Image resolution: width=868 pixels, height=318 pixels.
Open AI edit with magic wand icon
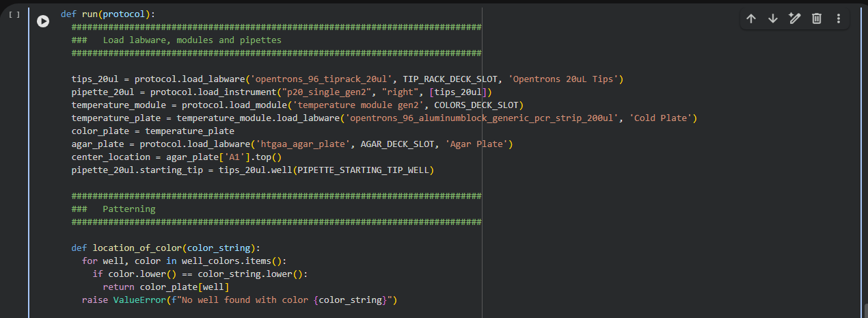(x=795, y=19)
